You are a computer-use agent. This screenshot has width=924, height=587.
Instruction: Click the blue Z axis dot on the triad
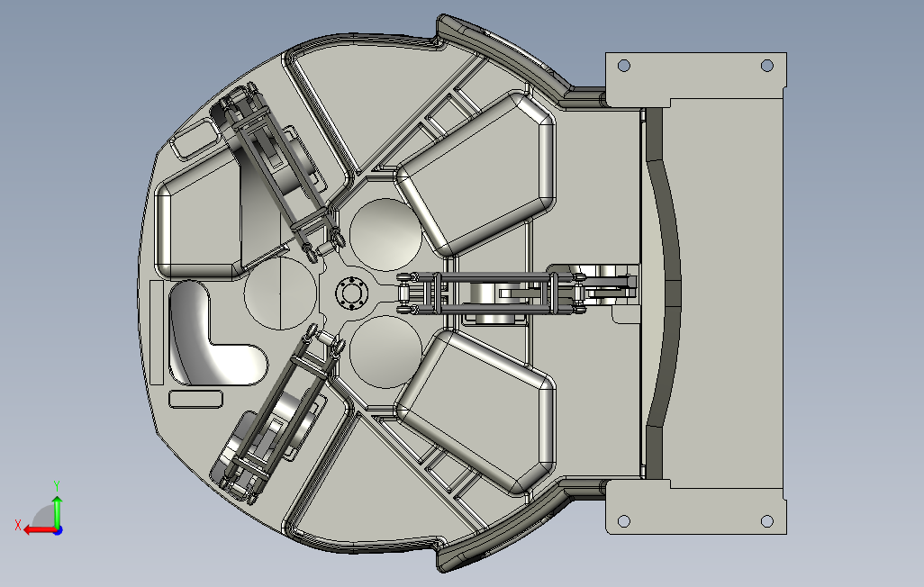[59, 530]
